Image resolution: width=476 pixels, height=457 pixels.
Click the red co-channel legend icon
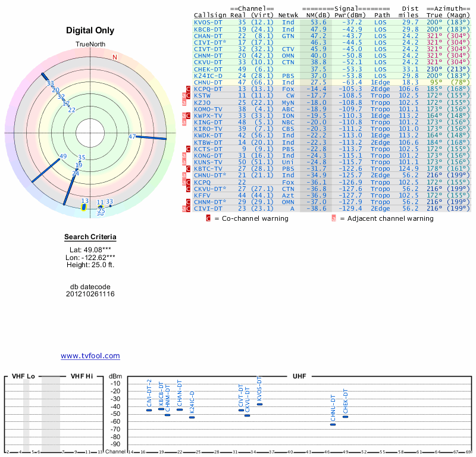(208, 218)
